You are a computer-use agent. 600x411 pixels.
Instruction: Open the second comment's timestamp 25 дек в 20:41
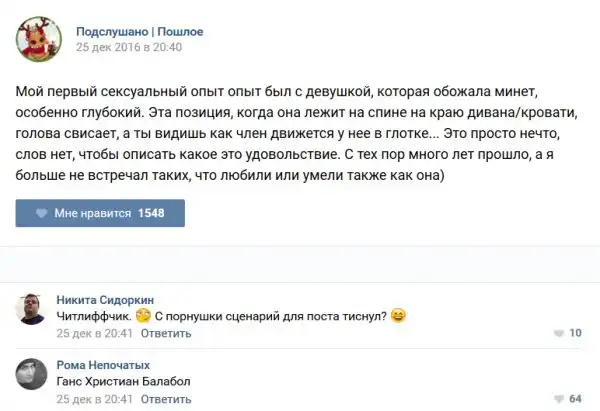[95, 399]
